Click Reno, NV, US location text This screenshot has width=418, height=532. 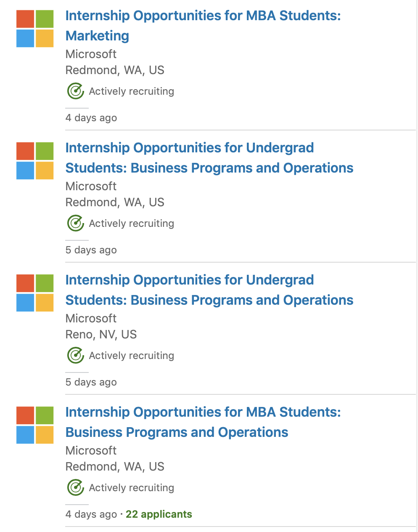[x=101, y=335]
